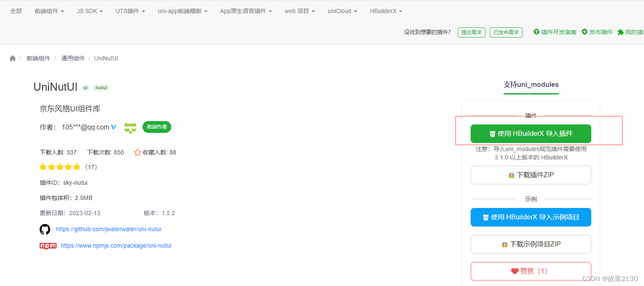Click the ui tag badge
The width and height of the screenshot is (644, 286).
tap(85, 88)
